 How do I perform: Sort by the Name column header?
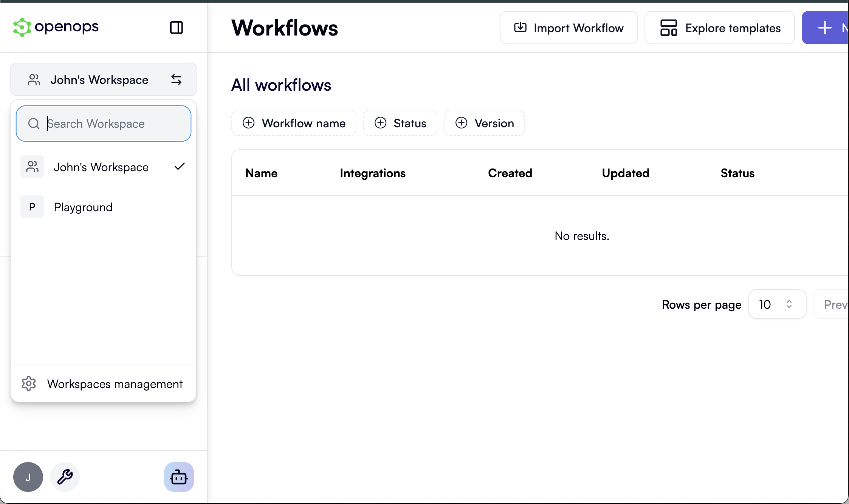point(261,173)
